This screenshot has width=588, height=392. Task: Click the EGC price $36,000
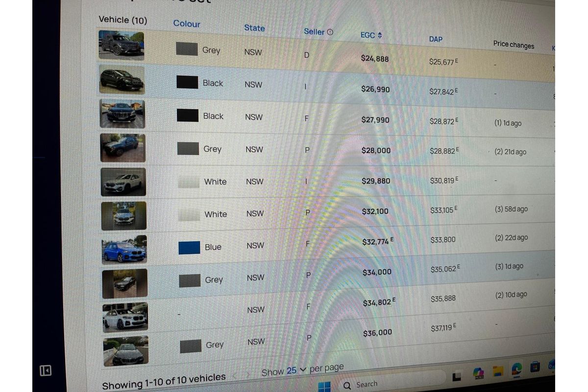(x=378, y=333)
